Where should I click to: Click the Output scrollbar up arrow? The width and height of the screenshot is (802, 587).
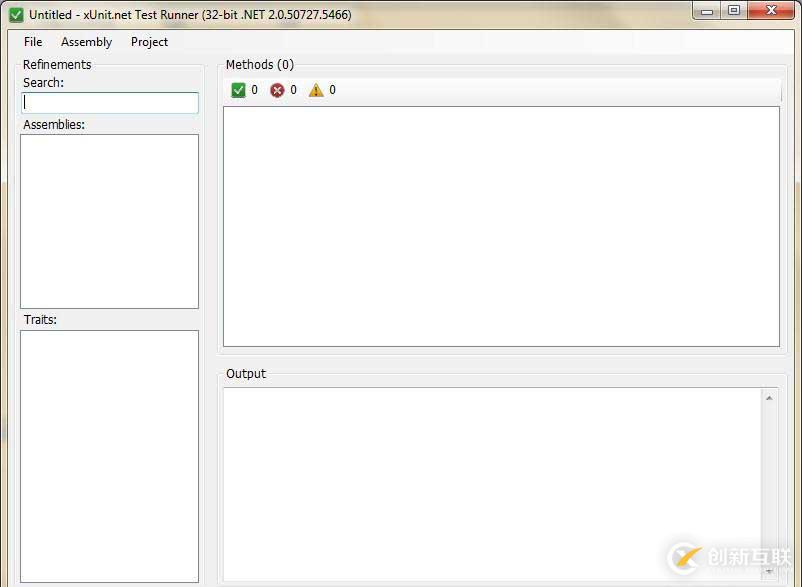pos(769,398)
